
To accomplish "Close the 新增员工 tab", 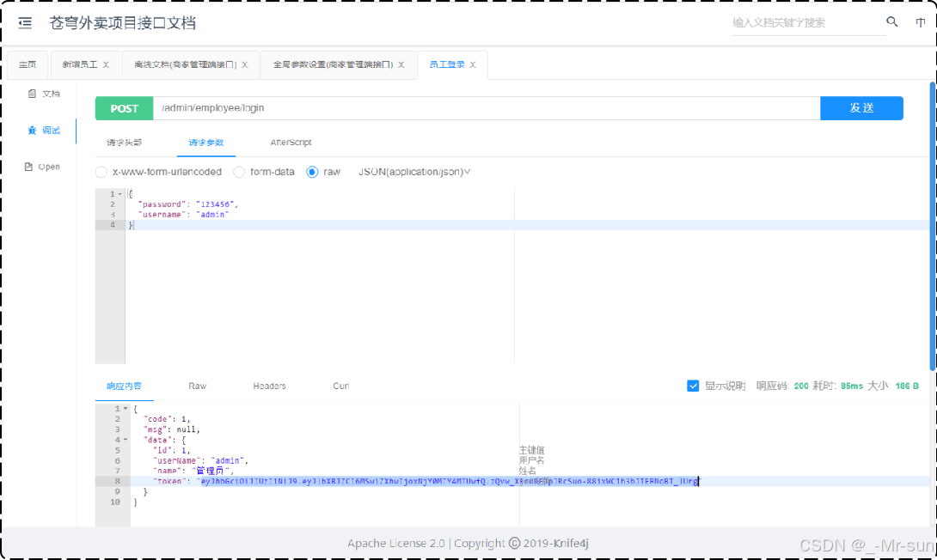I will [106, 64].
